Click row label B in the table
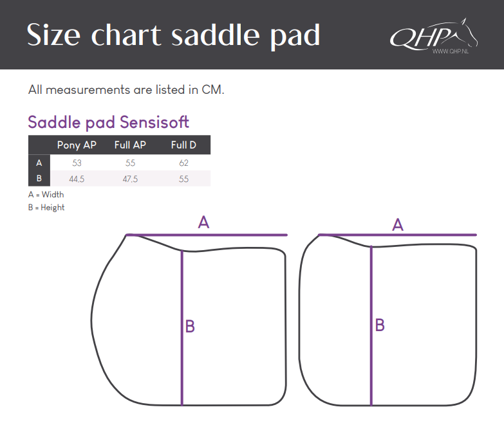 pos(39,178)
